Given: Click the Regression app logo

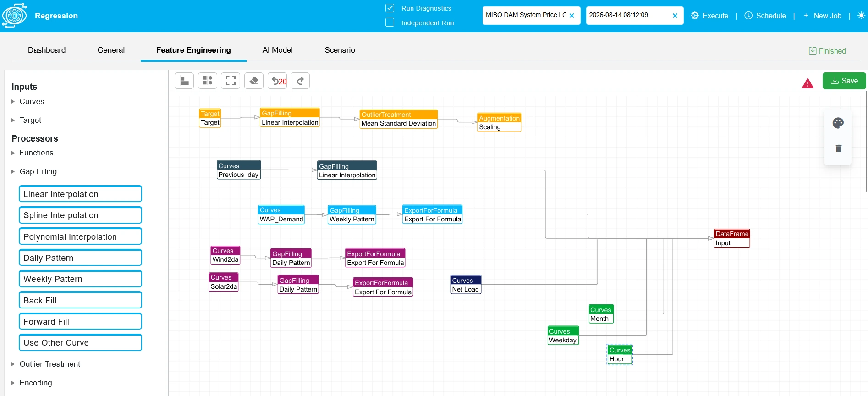Looking at the screenshot, I should pyautogui.click(x=15, y=16).
